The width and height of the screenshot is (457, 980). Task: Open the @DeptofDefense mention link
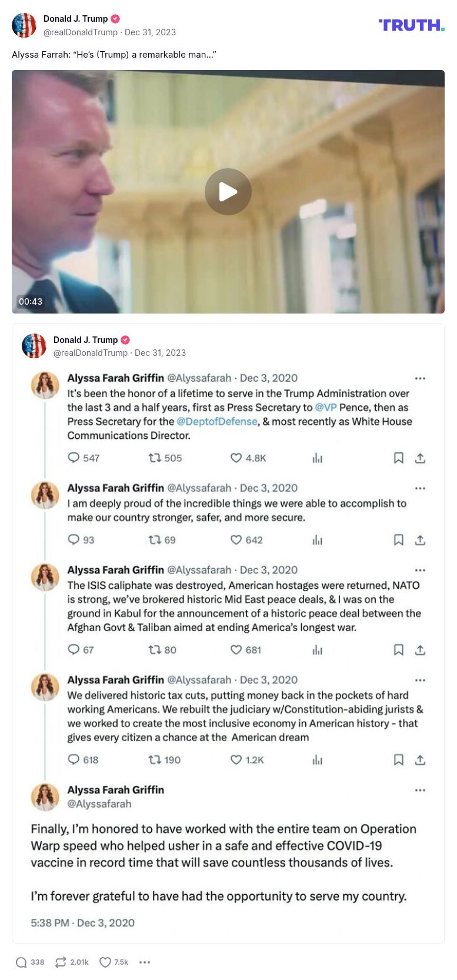pos(217,422)
